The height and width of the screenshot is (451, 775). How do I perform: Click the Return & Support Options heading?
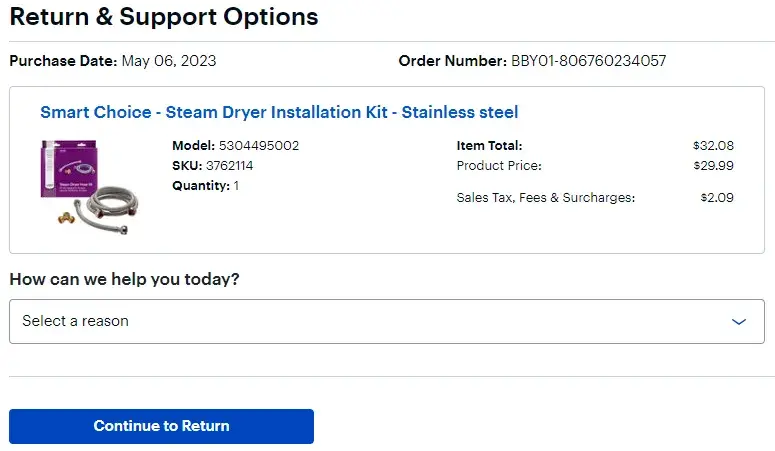[x=164, y=17]
